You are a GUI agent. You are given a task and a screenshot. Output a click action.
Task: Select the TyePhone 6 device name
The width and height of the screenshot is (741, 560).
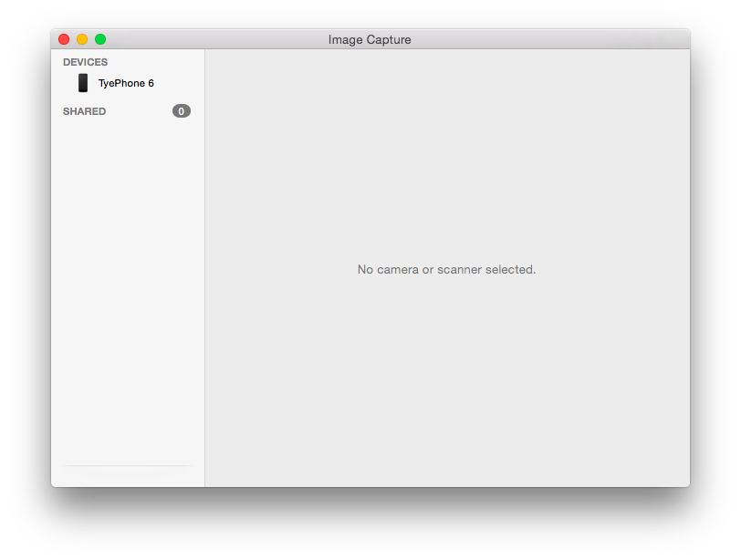(126, 83)
